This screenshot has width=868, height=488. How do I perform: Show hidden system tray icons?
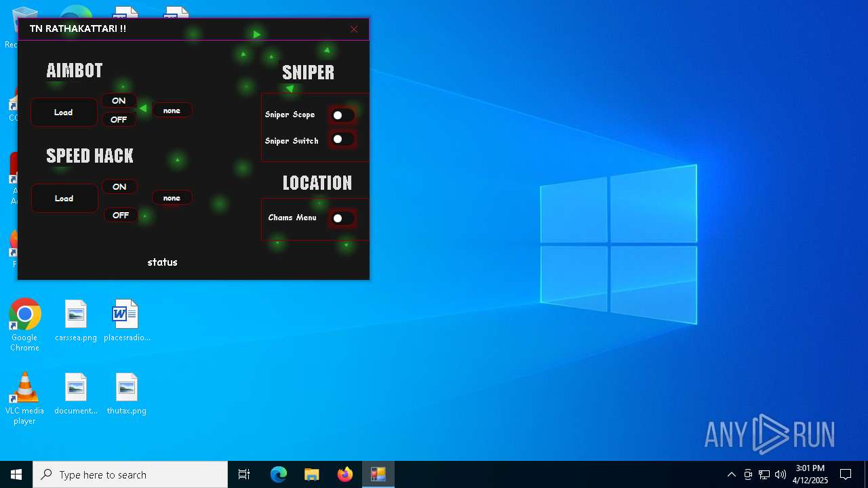(x=732, y=474)
